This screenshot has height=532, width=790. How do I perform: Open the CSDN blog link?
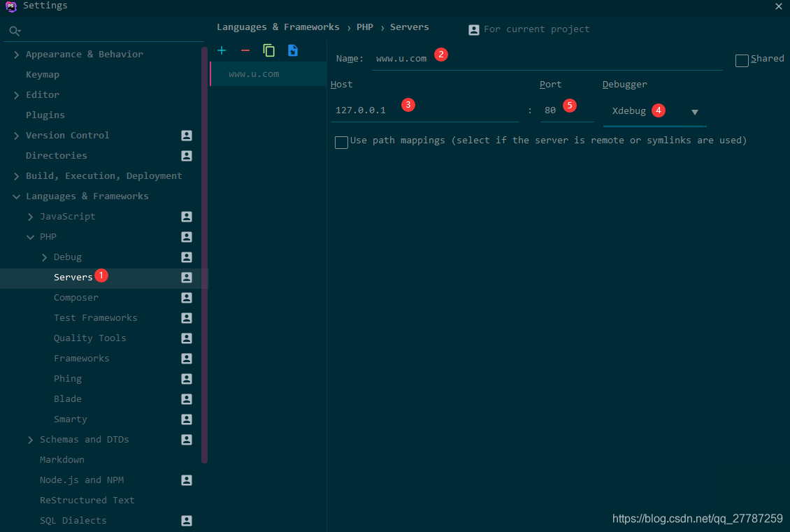[697, 519]
